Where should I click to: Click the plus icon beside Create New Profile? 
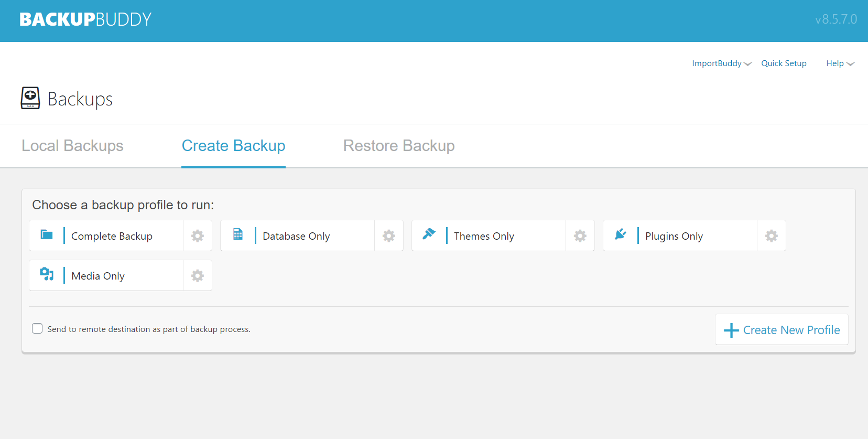click(731, 330)
